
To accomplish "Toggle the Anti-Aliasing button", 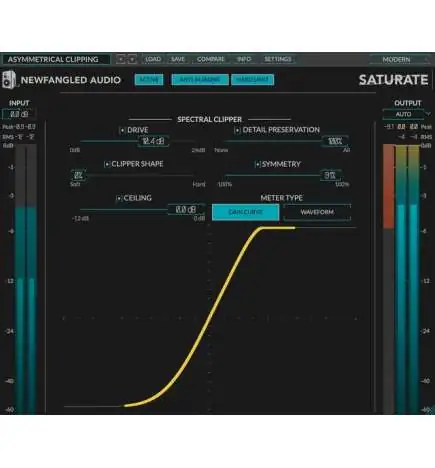I will (x=200, y=80).
